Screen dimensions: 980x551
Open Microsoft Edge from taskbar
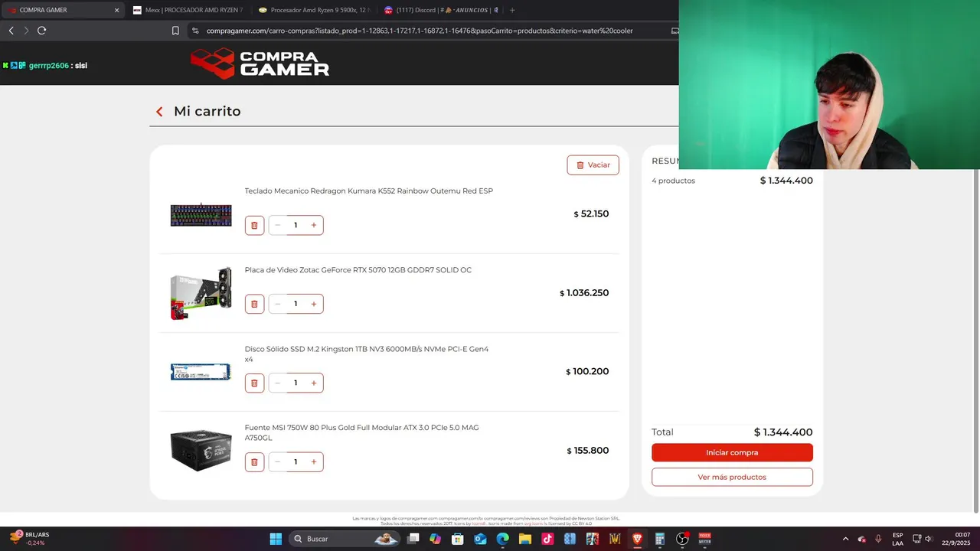pyautogui.click(x=502, y=539)
